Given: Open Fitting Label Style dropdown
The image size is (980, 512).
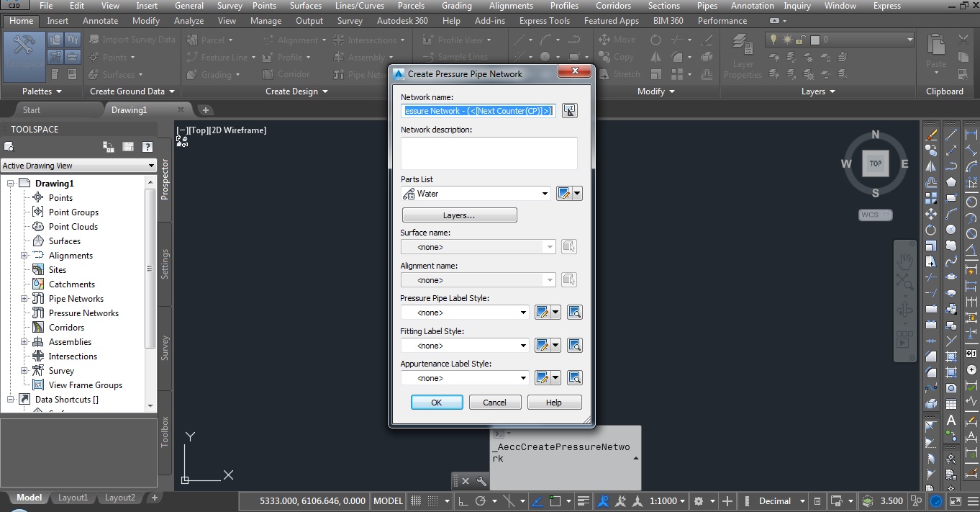Looking at the screenshot, I should click(x=523, y=346).
